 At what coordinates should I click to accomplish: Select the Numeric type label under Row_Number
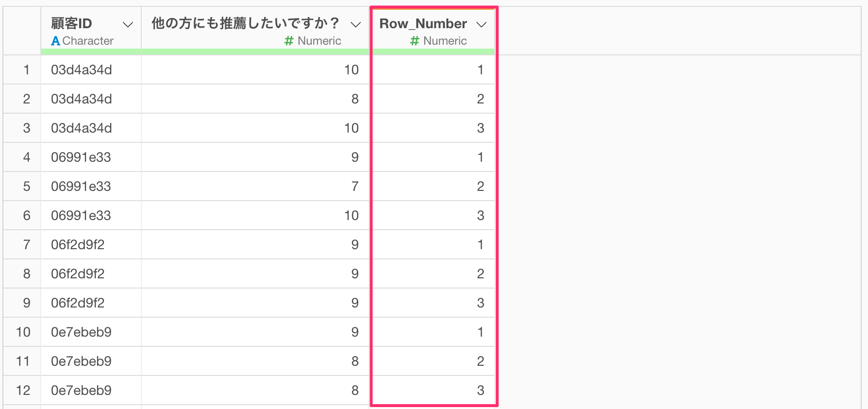pos(445,41)
